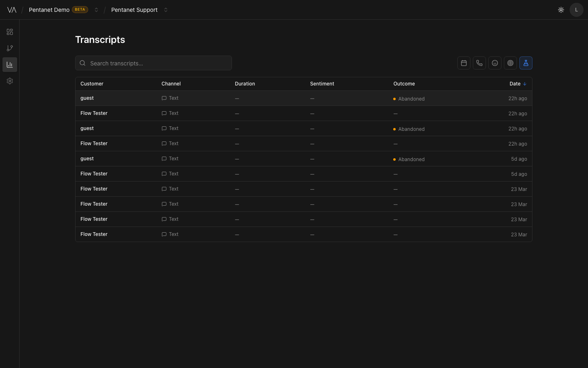Click the VA logo in the header

(x=12, y=9)
